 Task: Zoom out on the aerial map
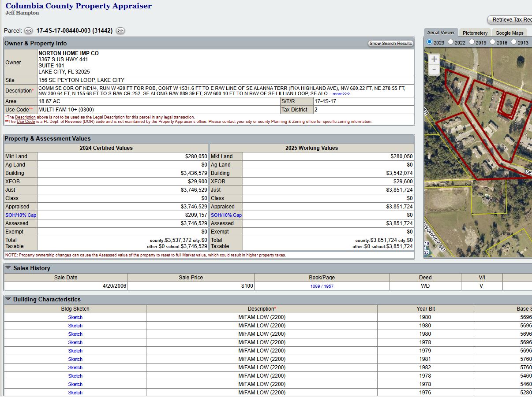point(434,70)
